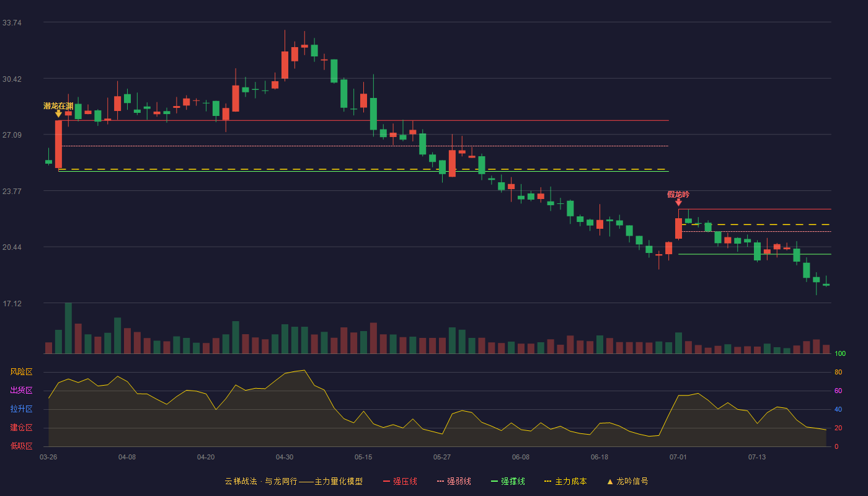
Task: Click the 04-08 date label
Action: (x=127, y=457)
